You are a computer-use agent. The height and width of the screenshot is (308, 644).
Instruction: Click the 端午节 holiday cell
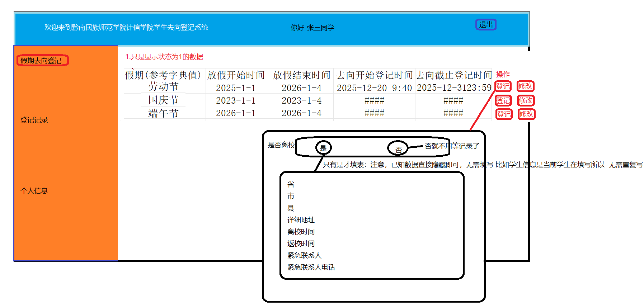point(164,113)
